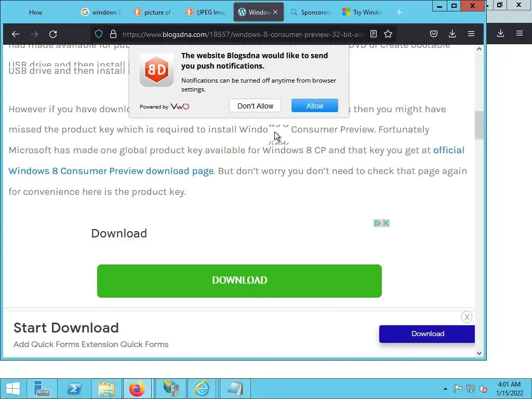Open a new tab with plus button

pos(400,12)
